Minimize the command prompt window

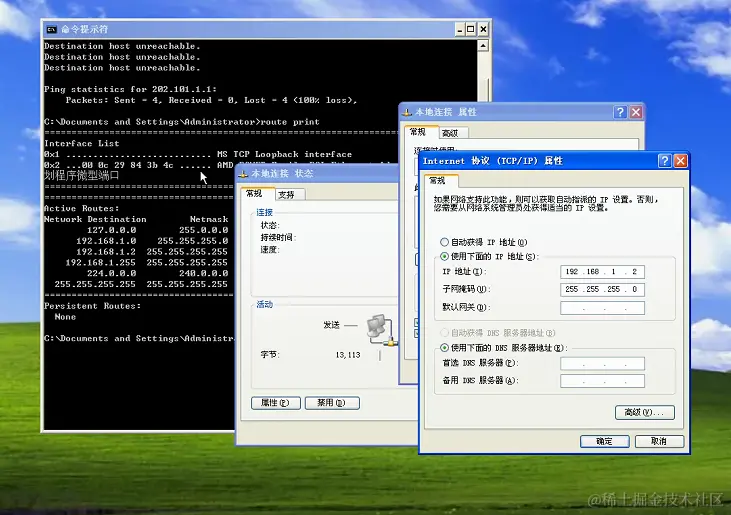click(x=459, y=29)
